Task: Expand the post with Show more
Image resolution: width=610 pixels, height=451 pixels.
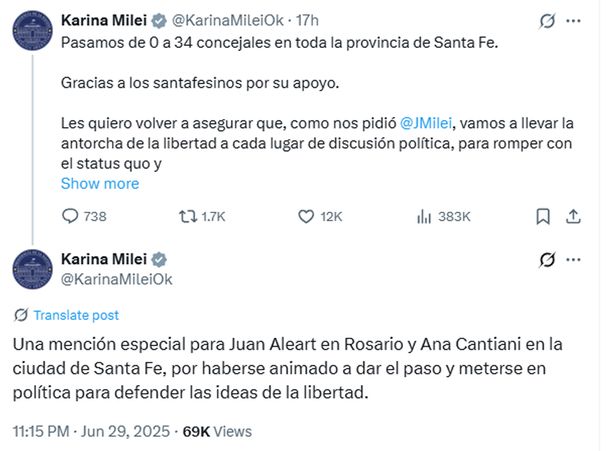Action: point(99,184)
